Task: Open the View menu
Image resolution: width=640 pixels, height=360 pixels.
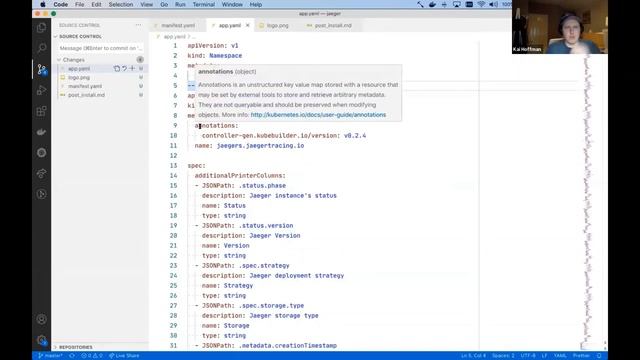Action: 147,4
